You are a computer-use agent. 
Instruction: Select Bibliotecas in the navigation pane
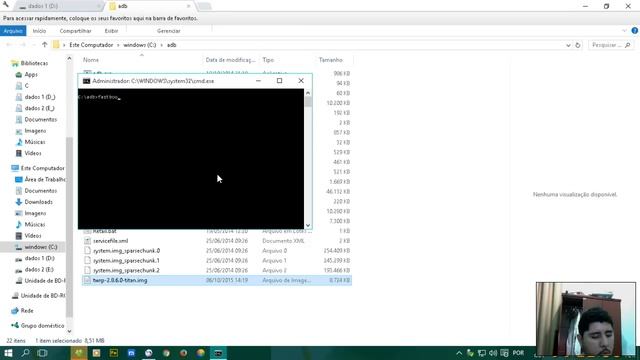tap(34, 63)
